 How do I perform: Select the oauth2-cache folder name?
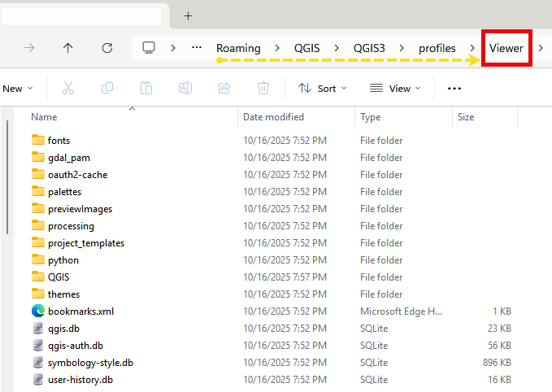coord(77,175)
